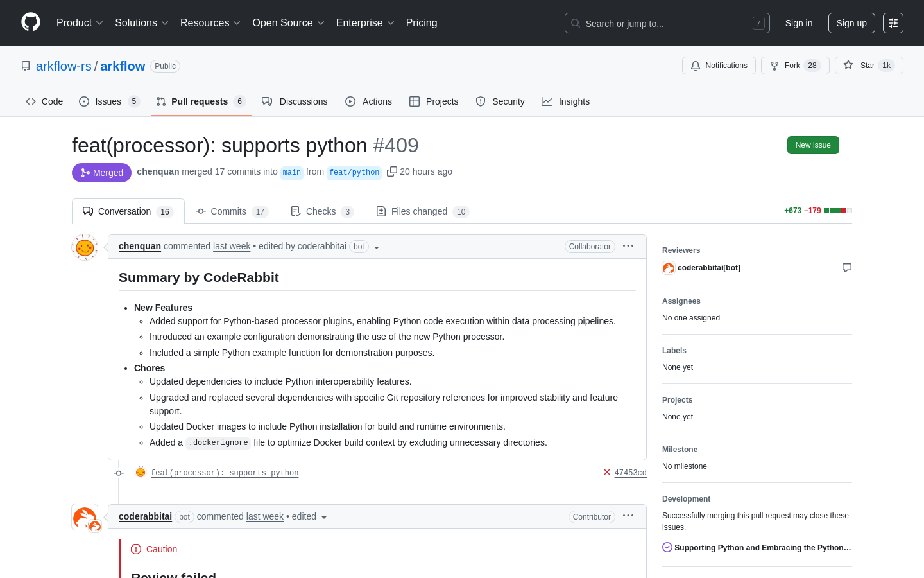This screenshot has width=924, height=578.
Task: Expand edit history of chenquan's comment
Action: tap(377, 247)
